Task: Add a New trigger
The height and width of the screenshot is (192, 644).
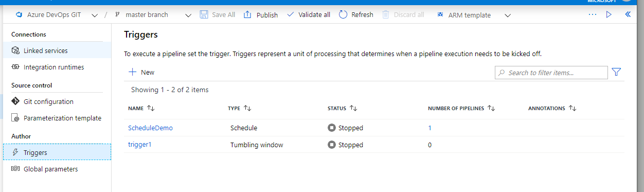Action: click(141, 72)
